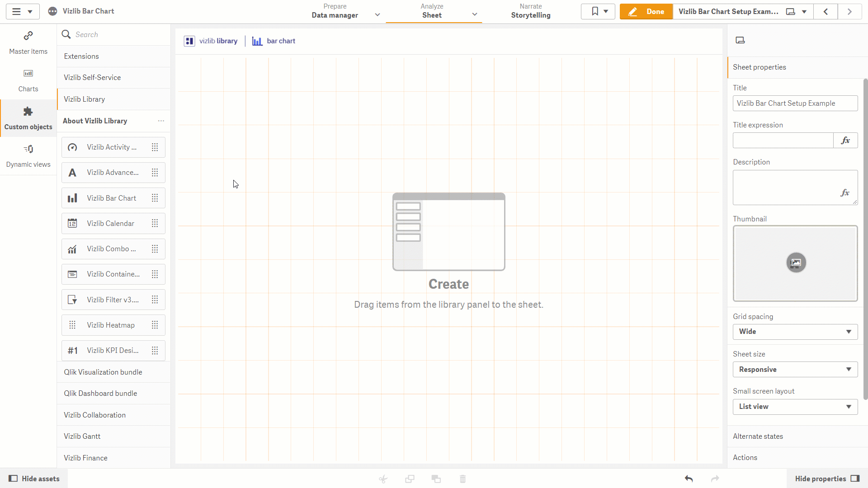Click the Vizlib Calendar icon
The height and width of the screenshot is (488, 868).
pyautogui.click(x=72, y=223)
